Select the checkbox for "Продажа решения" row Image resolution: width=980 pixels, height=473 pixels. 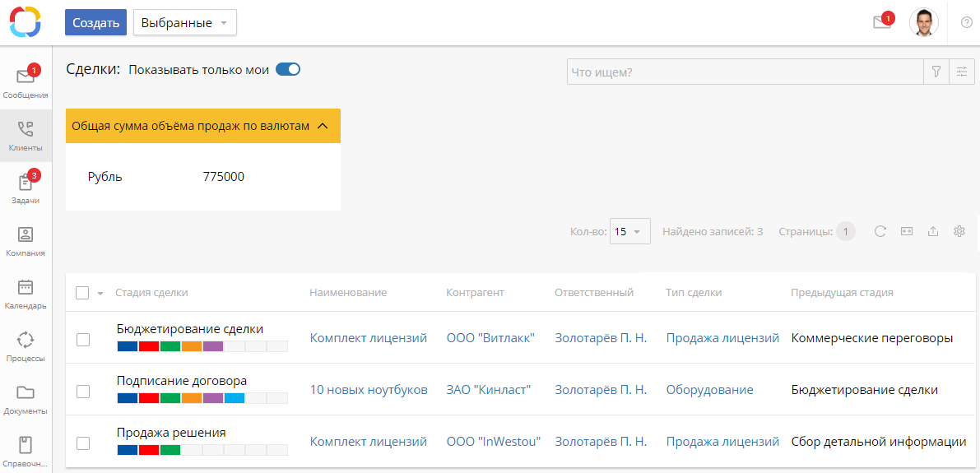pyautogui.click(x=83, y=443)
